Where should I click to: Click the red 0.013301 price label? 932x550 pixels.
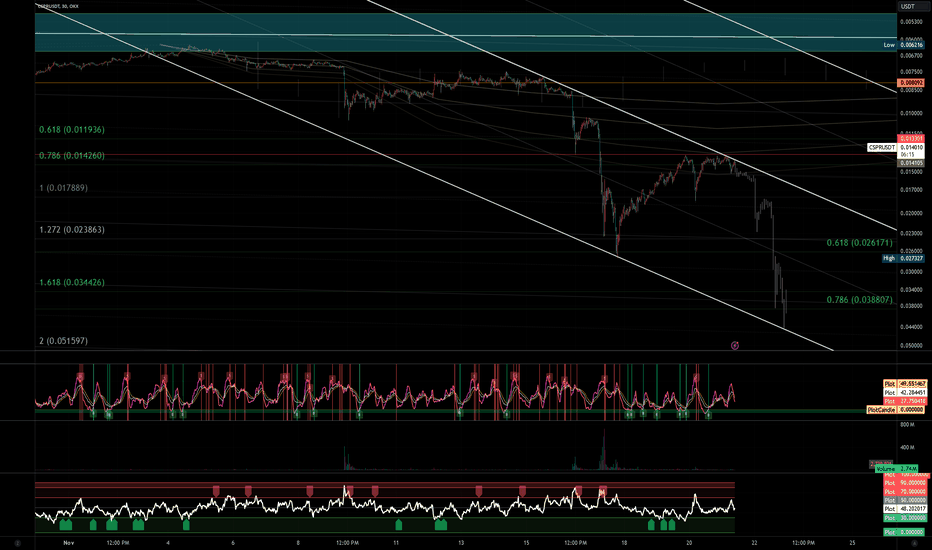click(x=911, y=139)
